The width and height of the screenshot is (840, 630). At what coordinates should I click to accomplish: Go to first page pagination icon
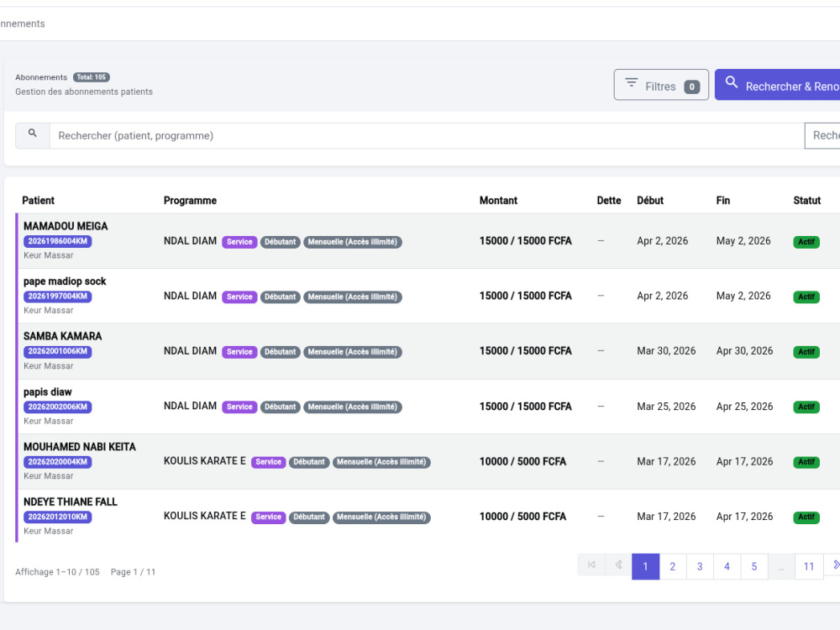tap(591, 565)
